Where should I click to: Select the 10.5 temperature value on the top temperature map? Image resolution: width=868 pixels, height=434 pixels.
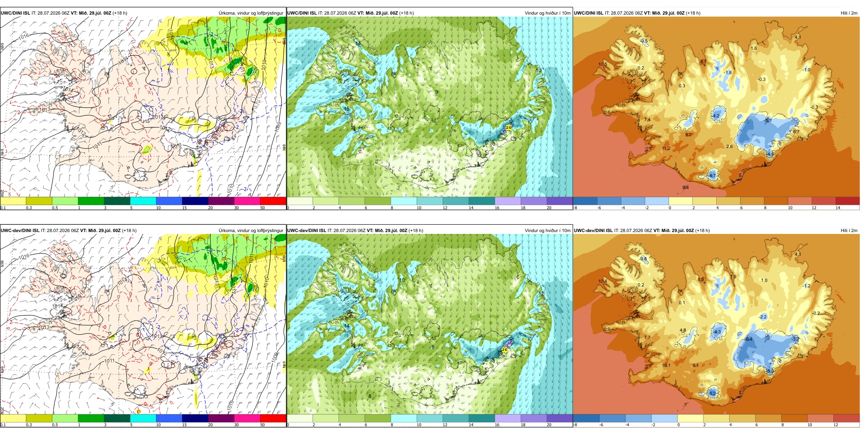click(x=603, y=64)
